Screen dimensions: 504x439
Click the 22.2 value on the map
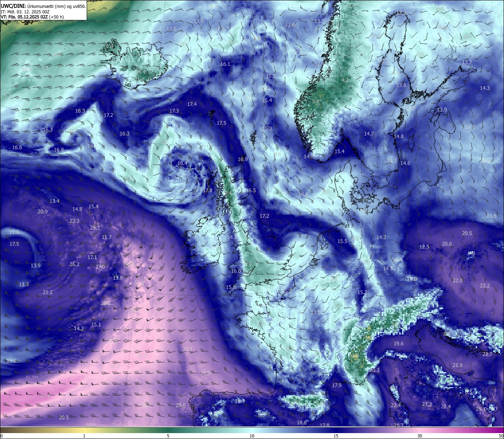coord(485,285)
